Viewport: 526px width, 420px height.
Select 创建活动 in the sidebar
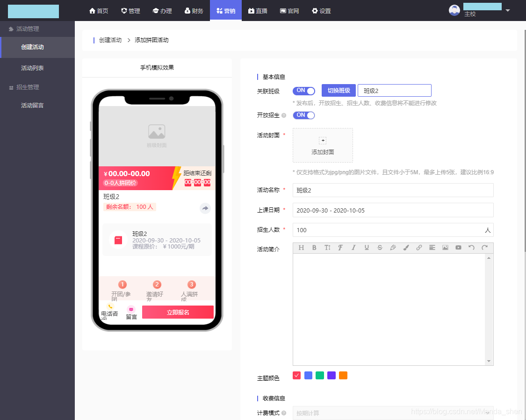(x=37, y=47)
